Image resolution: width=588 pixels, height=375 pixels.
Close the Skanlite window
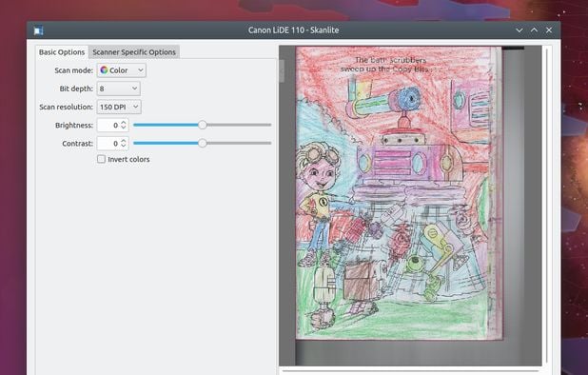(549, 30)
